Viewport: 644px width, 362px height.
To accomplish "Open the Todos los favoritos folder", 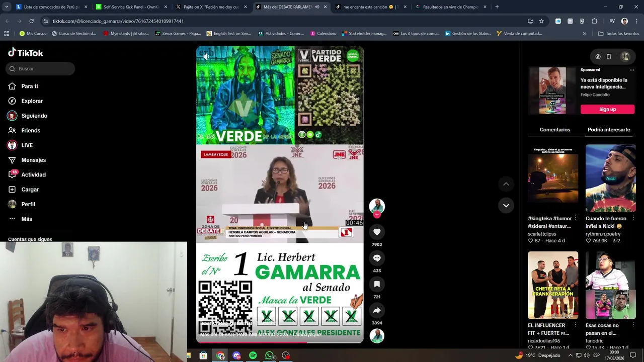I will [x=618, y=34].
